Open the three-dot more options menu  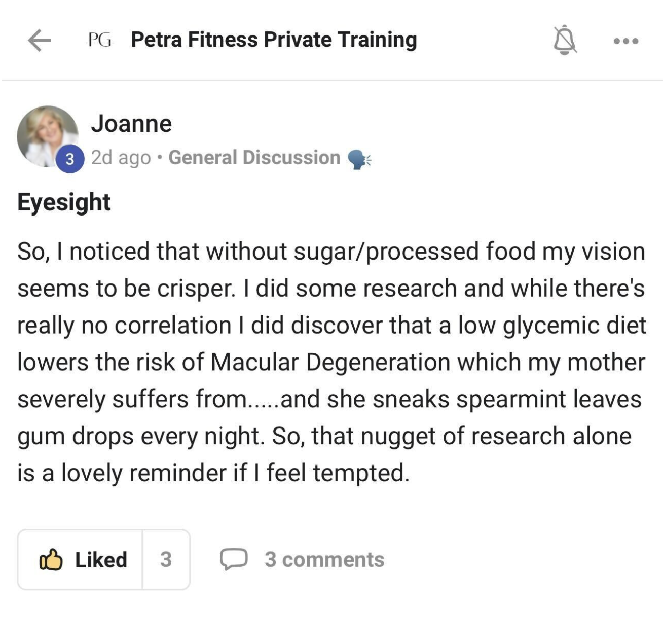click(625, 41)
